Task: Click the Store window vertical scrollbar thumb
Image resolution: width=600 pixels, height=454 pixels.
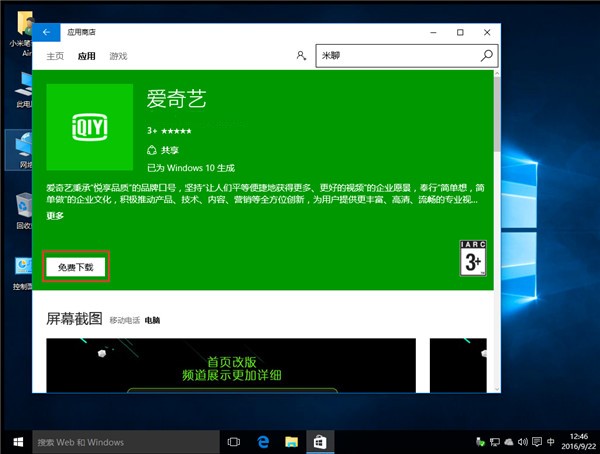Action: pos(497,114)
